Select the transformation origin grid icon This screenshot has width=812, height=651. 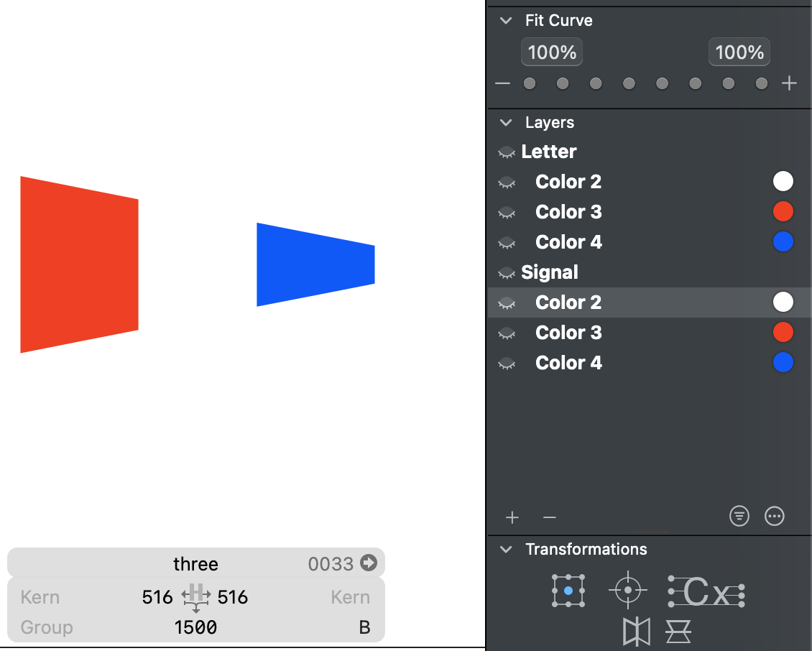tap(568, 591)
